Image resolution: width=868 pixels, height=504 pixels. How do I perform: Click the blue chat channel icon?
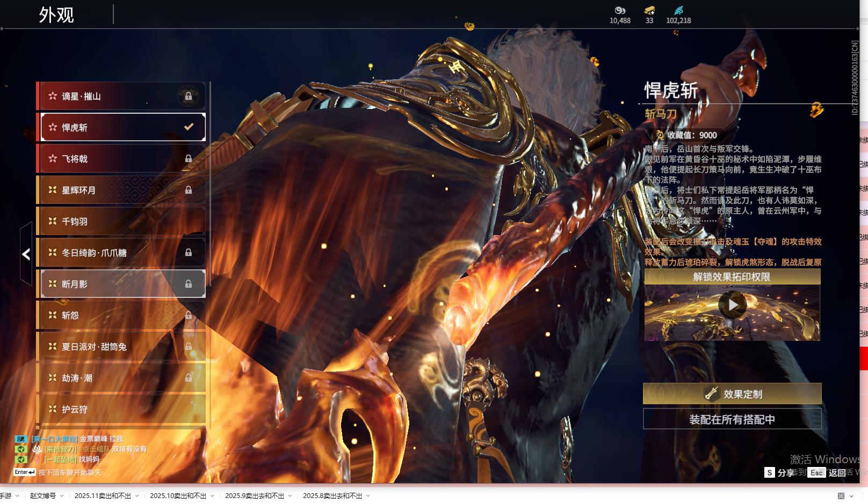tap(20, 439)
